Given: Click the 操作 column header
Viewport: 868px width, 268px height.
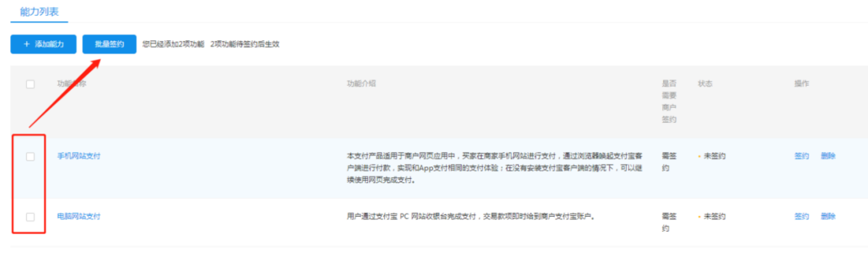Looking at the screenshot, I should pos(802,84).
